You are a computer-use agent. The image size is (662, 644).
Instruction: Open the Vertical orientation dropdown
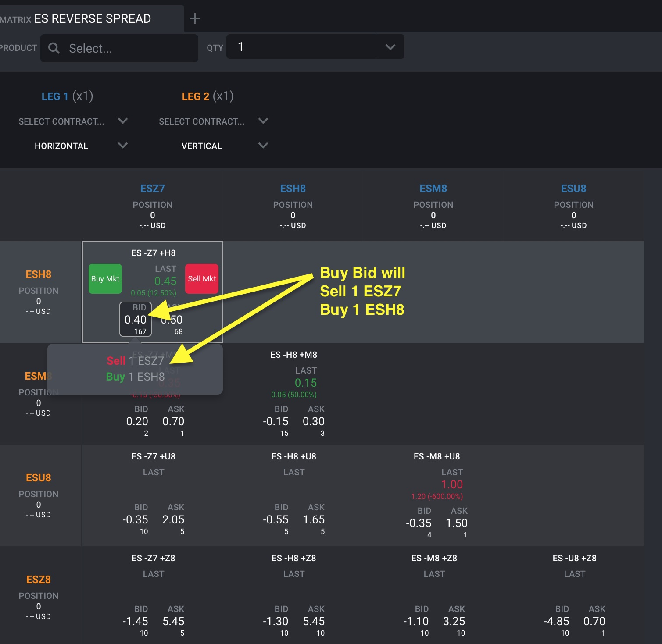(263, 146)
